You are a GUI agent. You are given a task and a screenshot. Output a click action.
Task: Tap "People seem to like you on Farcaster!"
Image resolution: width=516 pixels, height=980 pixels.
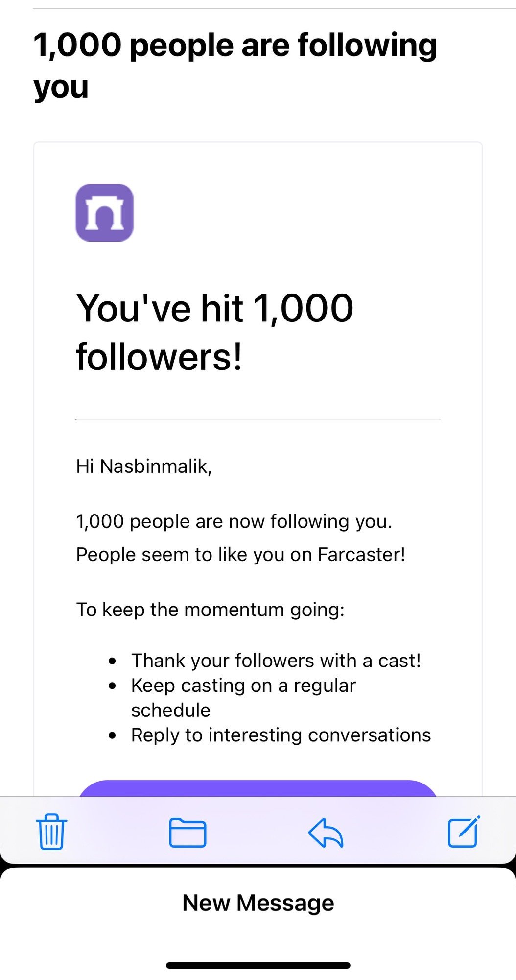(x=240, y=555)
